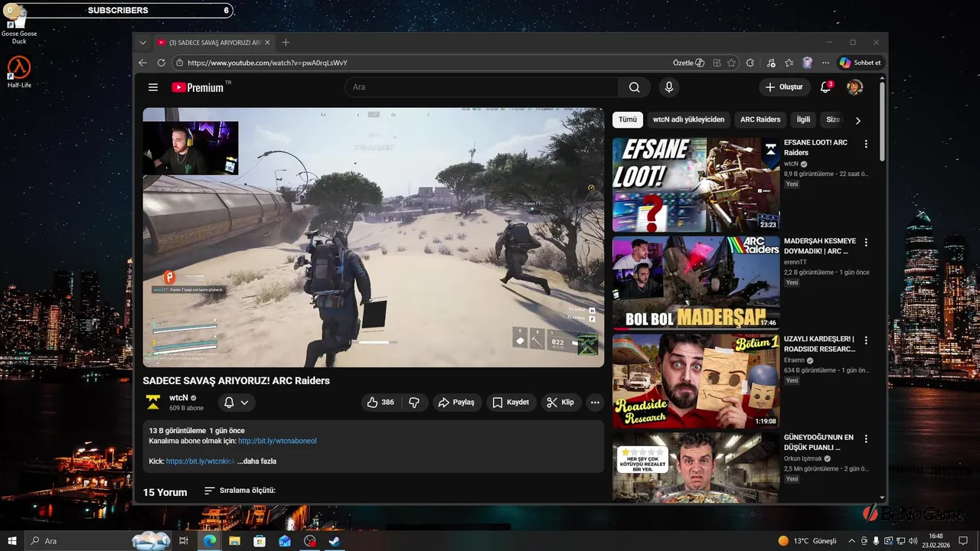Click the Oluştur create button
Viewport: 980px width, 551px height.
[x=785, y=87]
